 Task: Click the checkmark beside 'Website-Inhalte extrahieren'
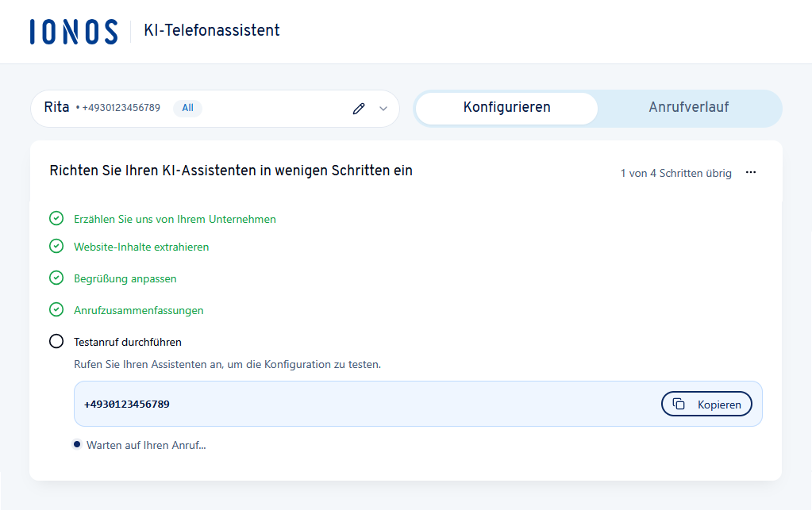coord(56,247)
